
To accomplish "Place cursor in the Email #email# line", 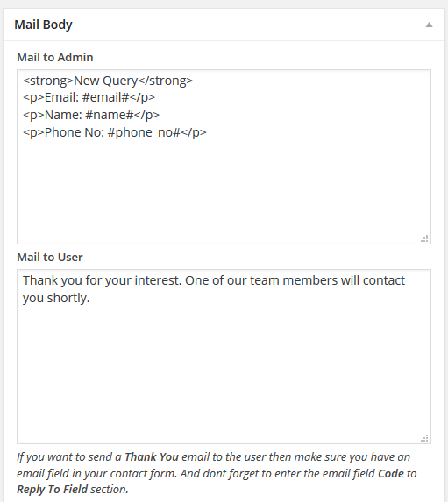I will tap(89, 97).
